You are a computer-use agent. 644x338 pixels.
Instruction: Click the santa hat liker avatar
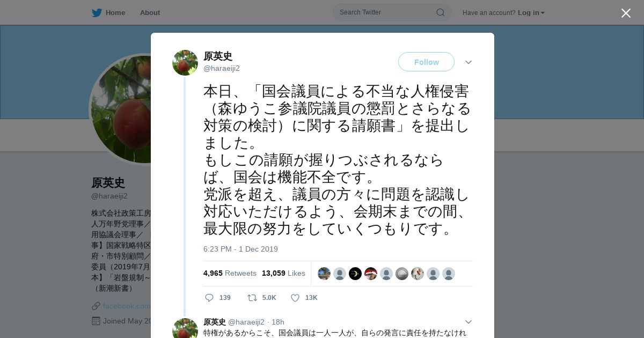click(371, 274)
